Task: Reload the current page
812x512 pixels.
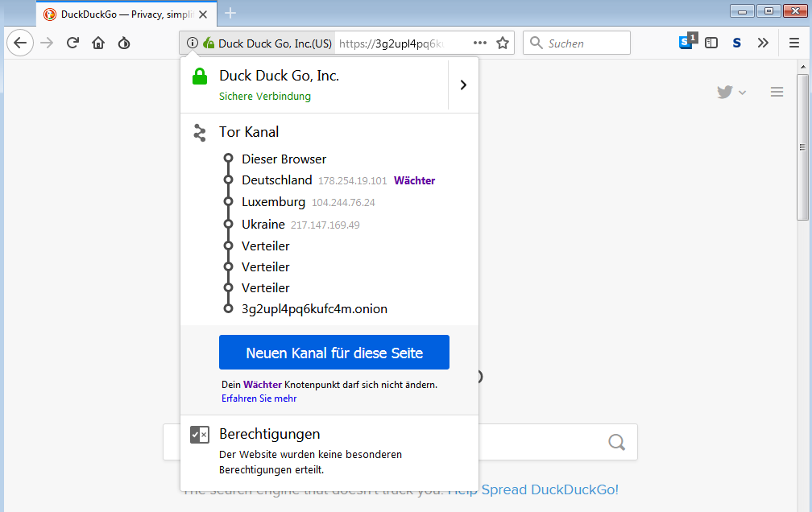Action: pos(72,43)
